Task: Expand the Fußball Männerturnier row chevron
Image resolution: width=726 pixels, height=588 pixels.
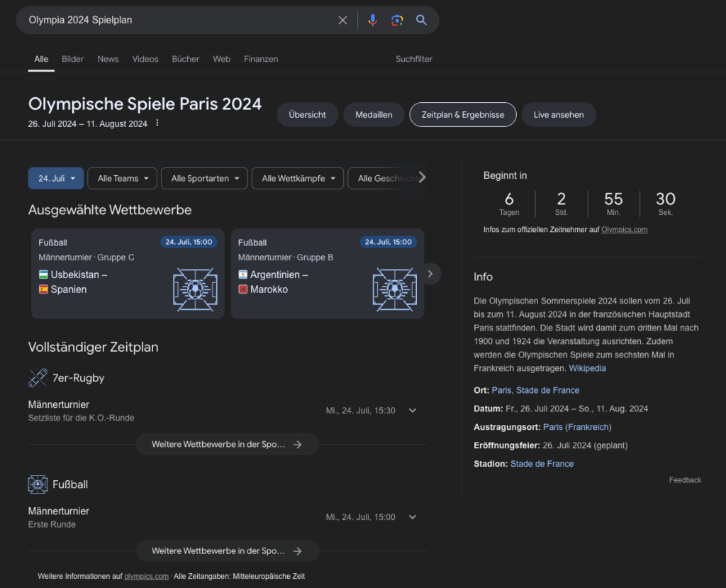Action: click(x=413, y=517)
